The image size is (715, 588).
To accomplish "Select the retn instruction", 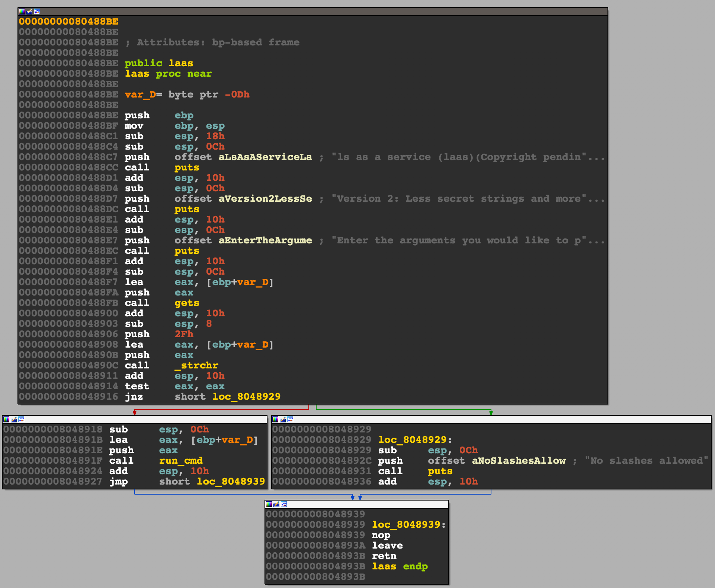I will point(384,556).
